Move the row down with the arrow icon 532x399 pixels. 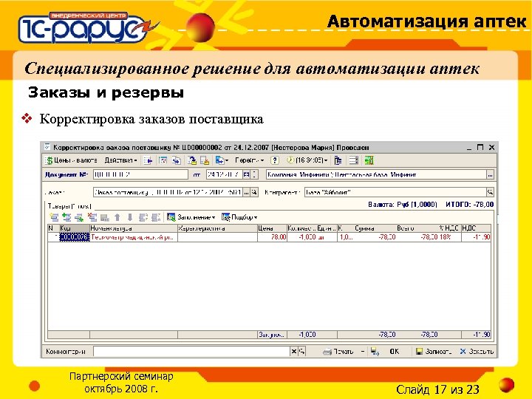[130, 217]
